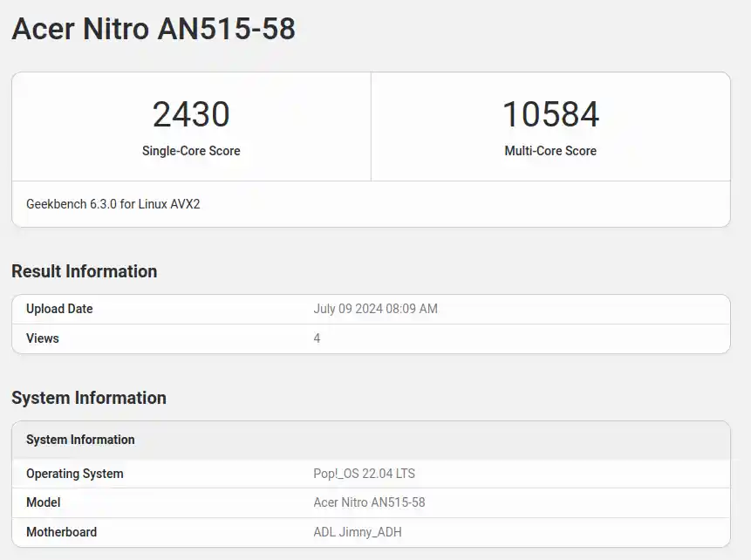Click the "Result Information" section heading
Viewport: 751px width, 560px height.
click(85, 271)
